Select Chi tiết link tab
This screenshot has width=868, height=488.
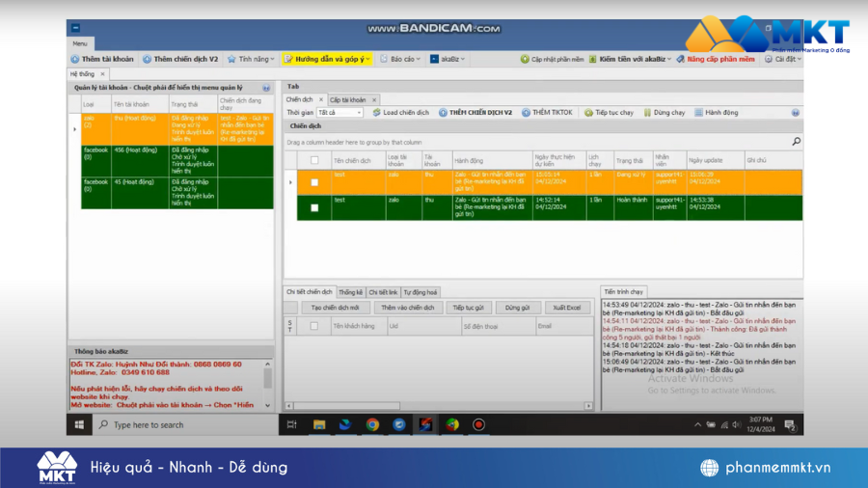click(x=383, y=292)
